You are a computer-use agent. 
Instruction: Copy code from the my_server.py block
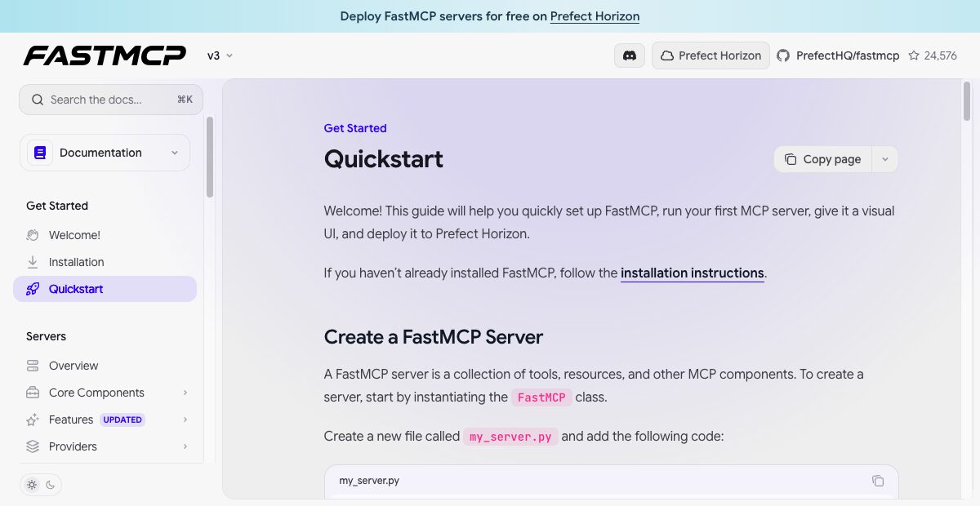pyautogui.click(x=878, y=481)
